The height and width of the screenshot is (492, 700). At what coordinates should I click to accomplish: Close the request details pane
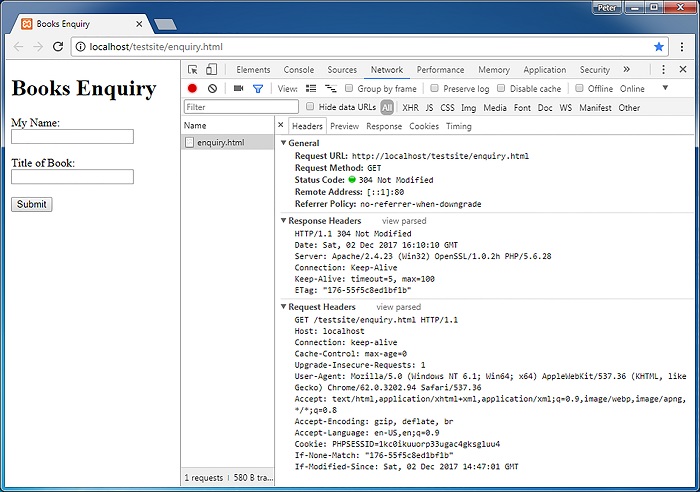(280, 125)
